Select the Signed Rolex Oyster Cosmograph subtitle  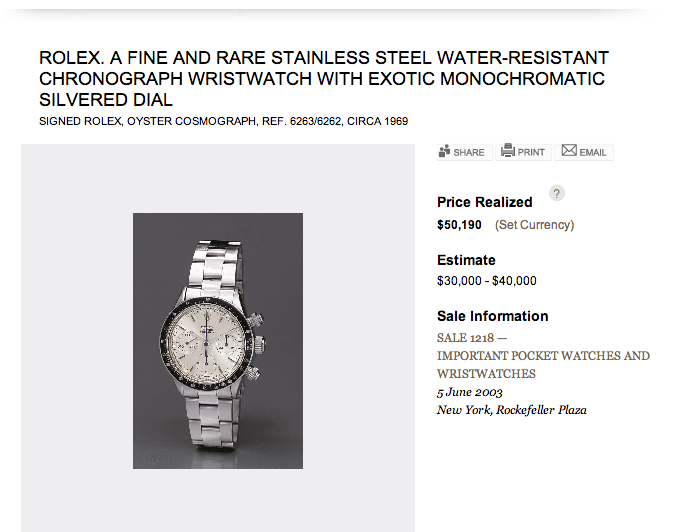[223, 122]
